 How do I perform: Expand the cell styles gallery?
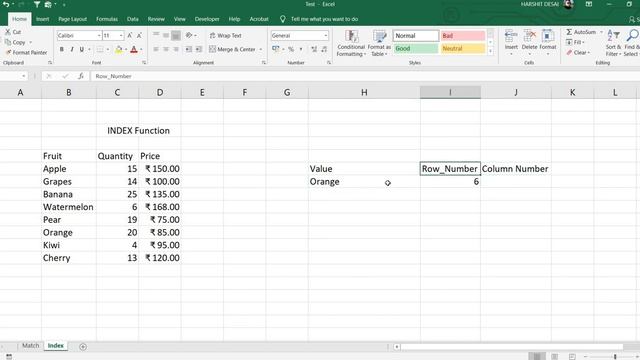[491, 51]
